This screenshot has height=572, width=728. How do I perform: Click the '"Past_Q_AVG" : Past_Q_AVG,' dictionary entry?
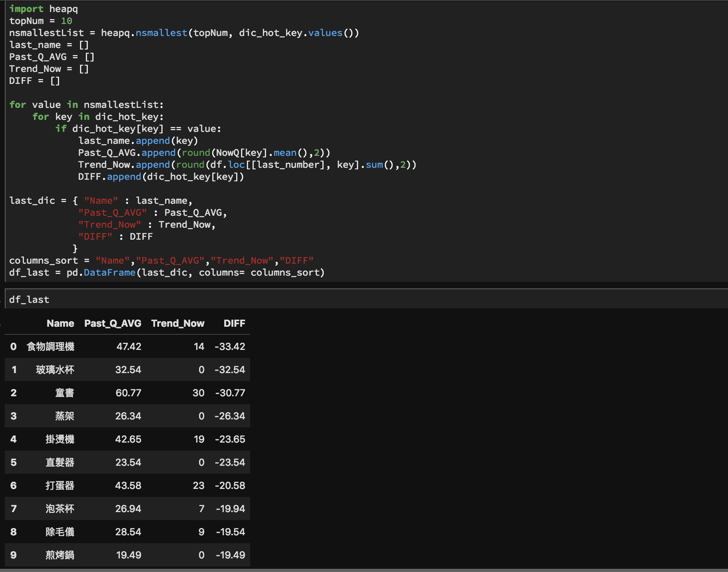153,213
